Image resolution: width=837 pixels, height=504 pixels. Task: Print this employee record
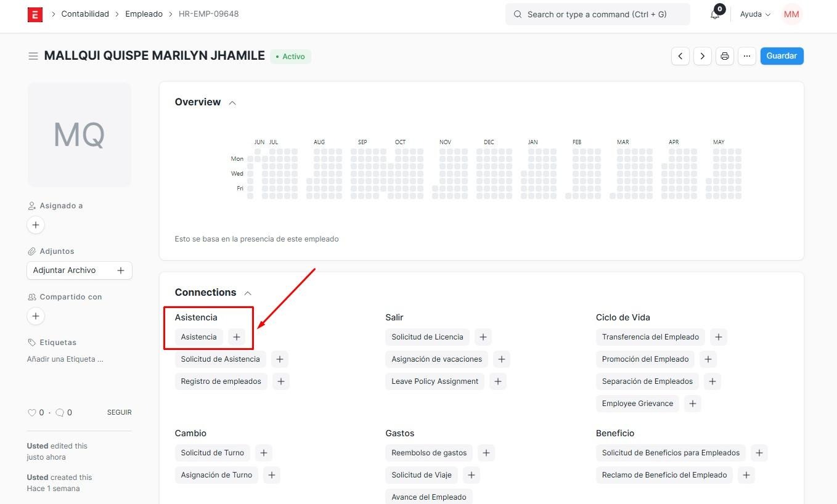tap(725, 56)
